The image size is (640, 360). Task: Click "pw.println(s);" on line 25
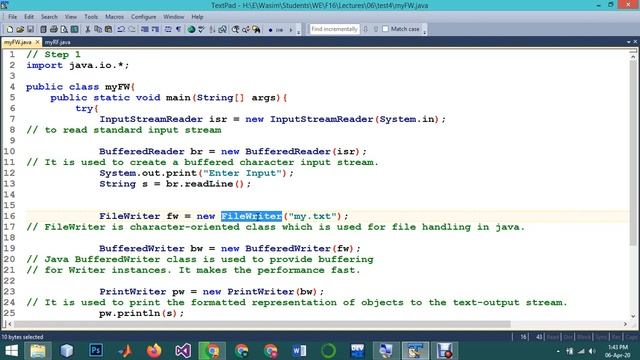[142, 313]
